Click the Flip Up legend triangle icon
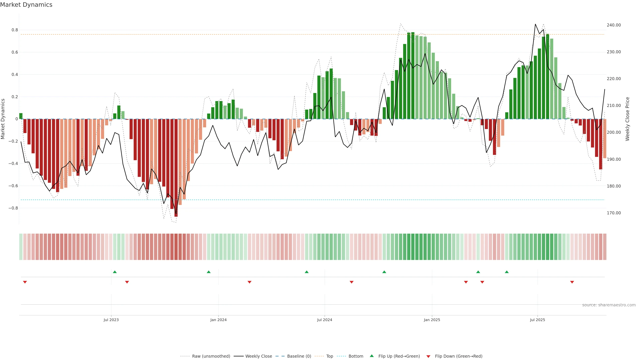The height and width of the screenshot is (362, 644). point(372,356)
